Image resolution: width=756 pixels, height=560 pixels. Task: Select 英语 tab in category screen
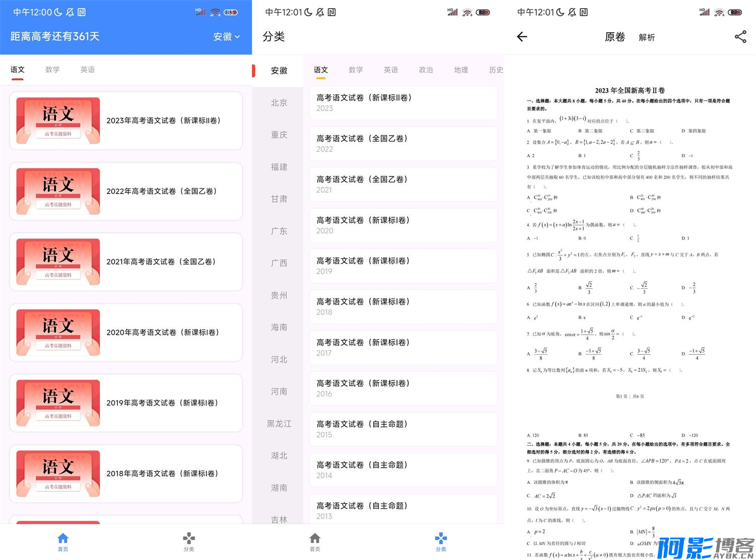click(x=391, y=70)
